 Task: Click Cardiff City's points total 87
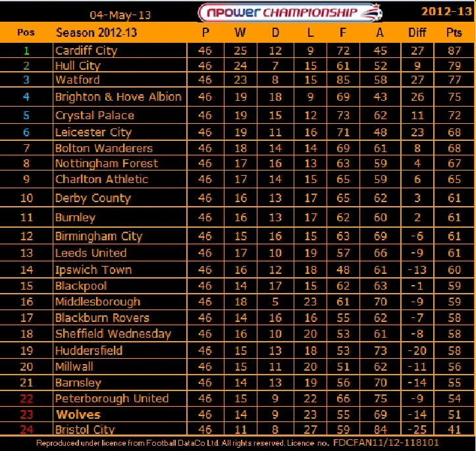(454, 51)
